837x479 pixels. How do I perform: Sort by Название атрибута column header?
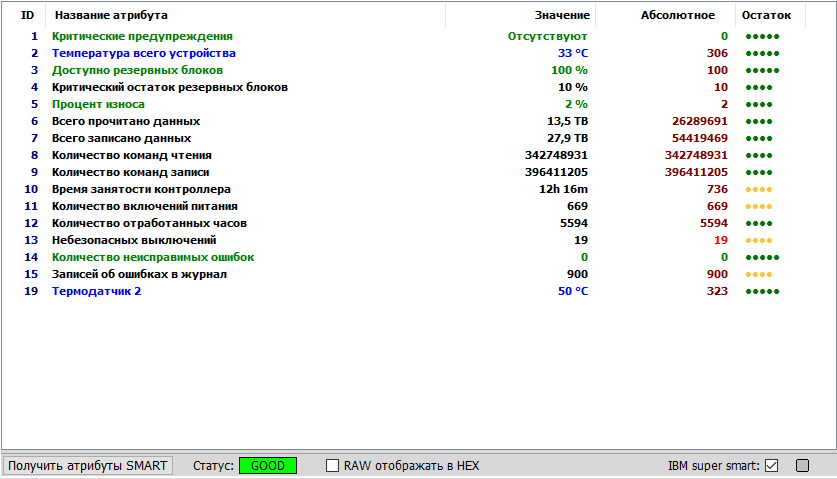[111, 15]
